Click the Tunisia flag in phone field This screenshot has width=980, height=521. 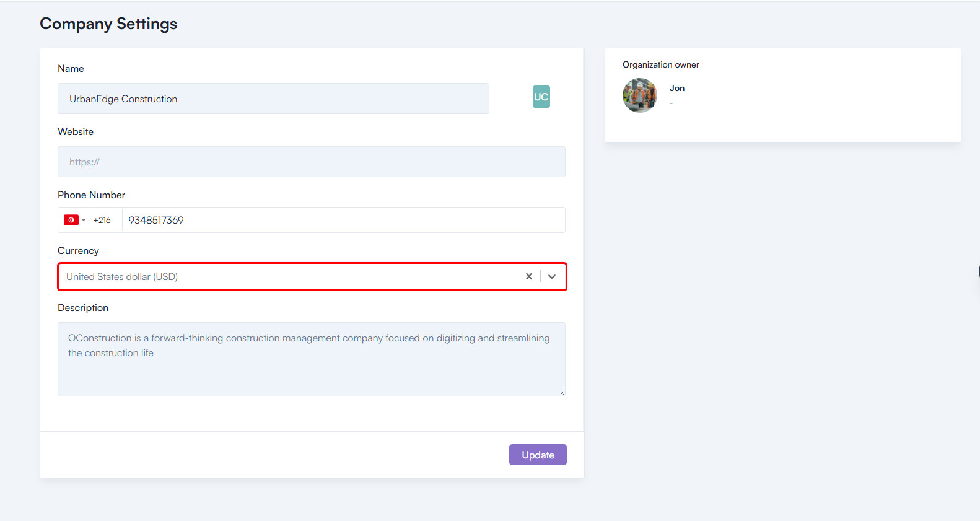click(x=71, y=220)
